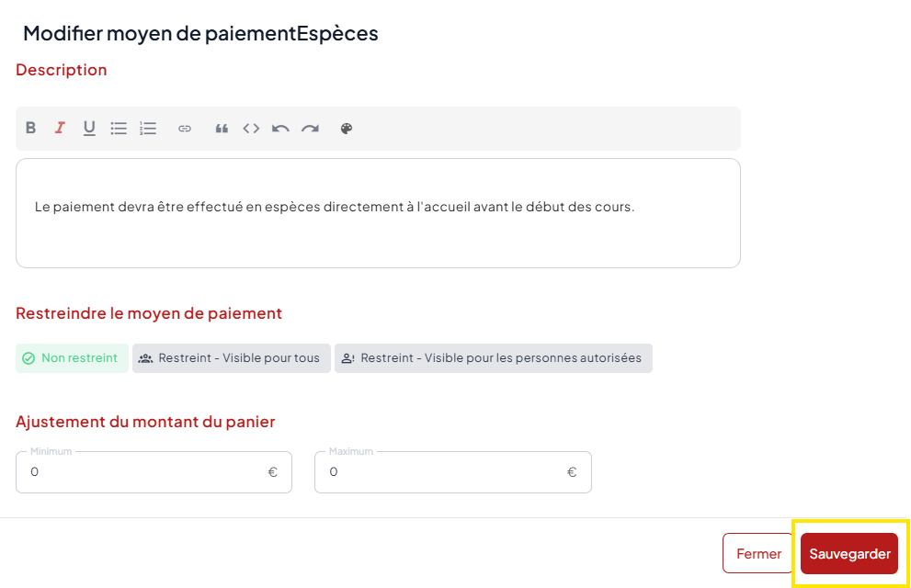Toggle bold formatting in the editor toolbar
911x588 pixels.
pos(30,129)
